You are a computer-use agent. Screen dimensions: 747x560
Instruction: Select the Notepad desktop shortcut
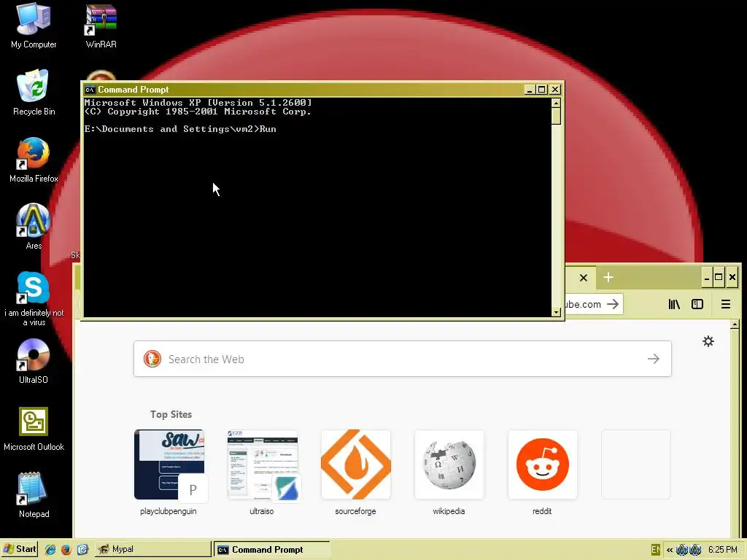click(x=34, y=495)
